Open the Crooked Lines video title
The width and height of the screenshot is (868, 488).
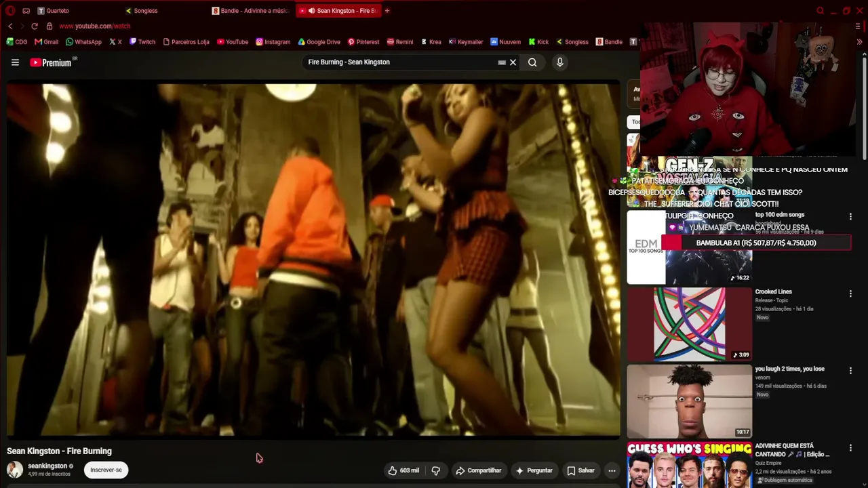pyautogui.click(x=774, y=292)
